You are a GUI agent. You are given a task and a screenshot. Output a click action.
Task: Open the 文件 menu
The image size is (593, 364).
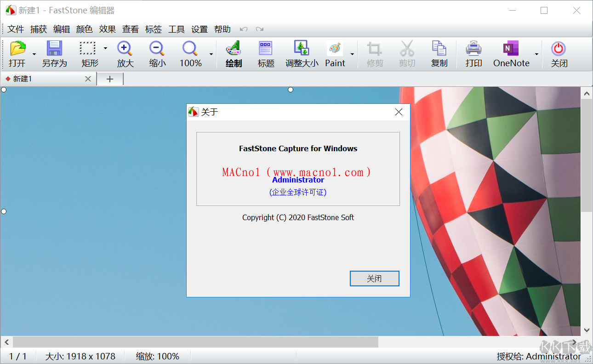(x=16, y=29)
